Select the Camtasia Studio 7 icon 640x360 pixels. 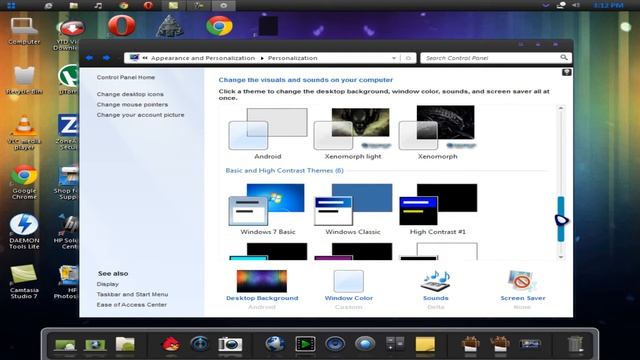click(x=24, y=282)
